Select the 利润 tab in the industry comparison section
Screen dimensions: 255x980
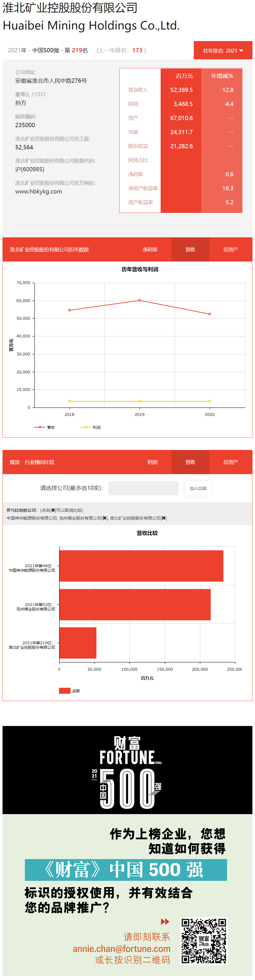152,462
